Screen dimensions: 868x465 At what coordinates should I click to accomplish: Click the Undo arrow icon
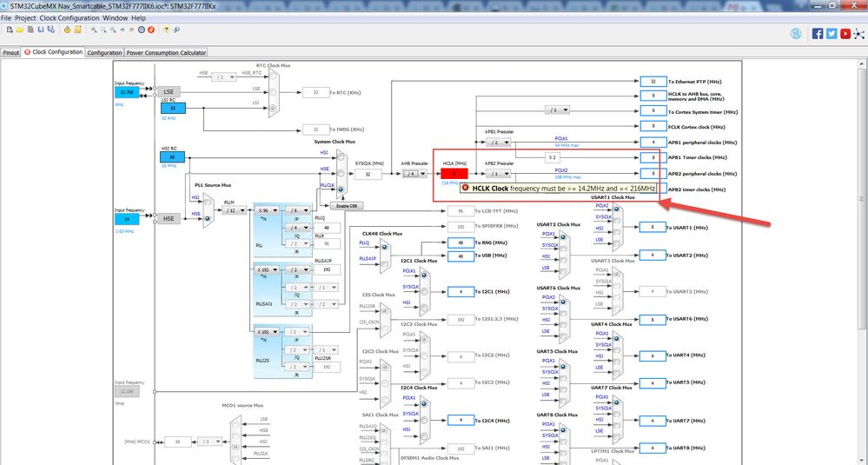click(x=123, y=30)
